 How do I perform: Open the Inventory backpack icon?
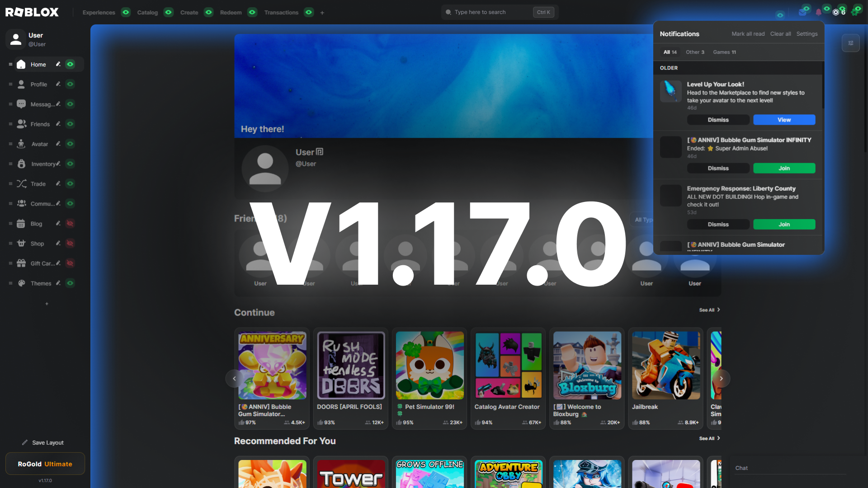[21, 164]
